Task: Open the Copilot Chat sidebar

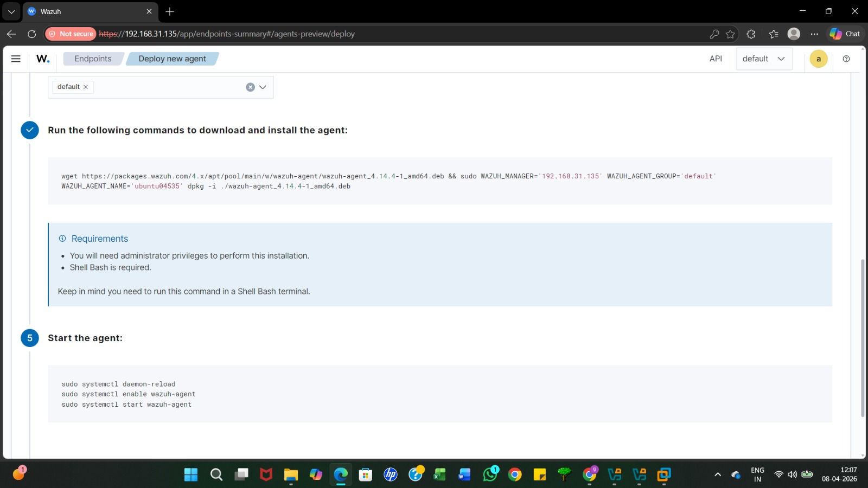Action: click(845, 34)
